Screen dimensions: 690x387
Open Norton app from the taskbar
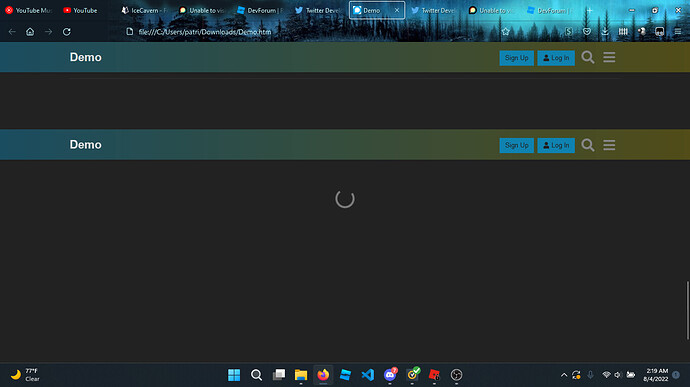(412, 375)
